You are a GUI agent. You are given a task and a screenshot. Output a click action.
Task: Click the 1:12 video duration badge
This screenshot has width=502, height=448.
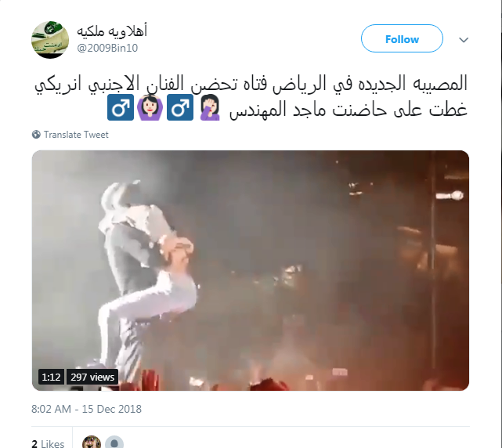pos(51,377)
